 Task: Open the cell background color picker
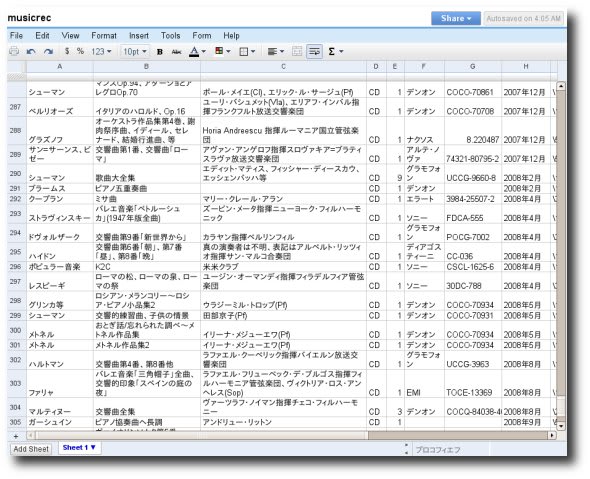click(x=222, y=51)
